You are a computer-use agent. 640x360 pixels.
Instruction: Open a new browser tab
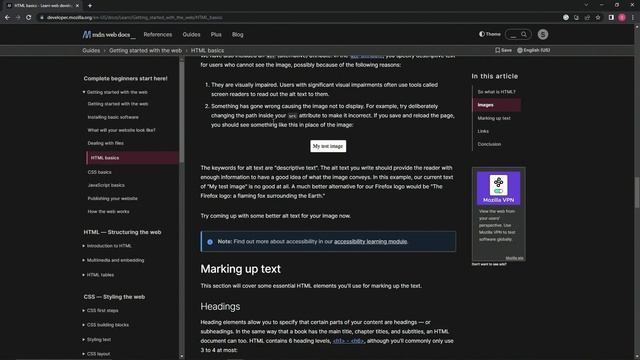click(x=90, y=6)
